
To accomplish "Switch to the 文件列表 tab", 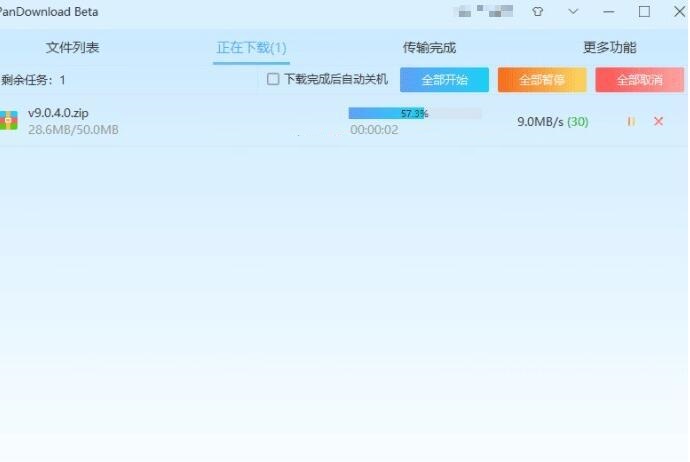I will 73,48.
